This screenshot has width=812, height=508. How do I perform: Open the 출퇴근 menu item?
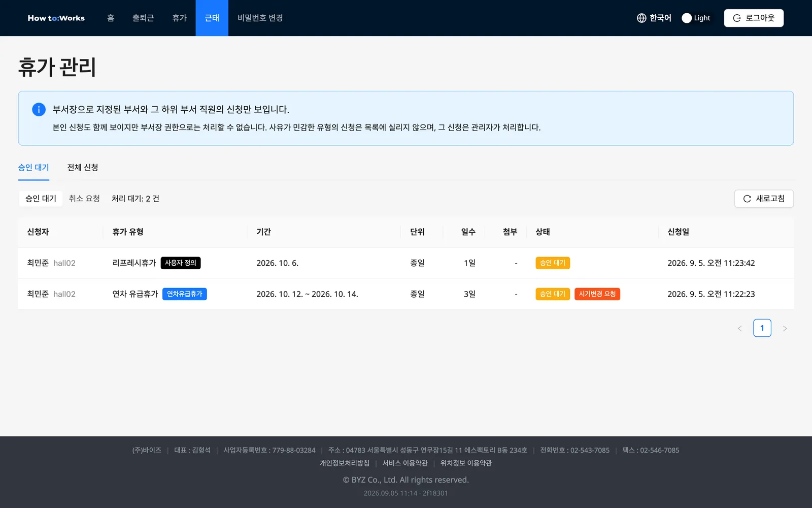tap(143, 18)
